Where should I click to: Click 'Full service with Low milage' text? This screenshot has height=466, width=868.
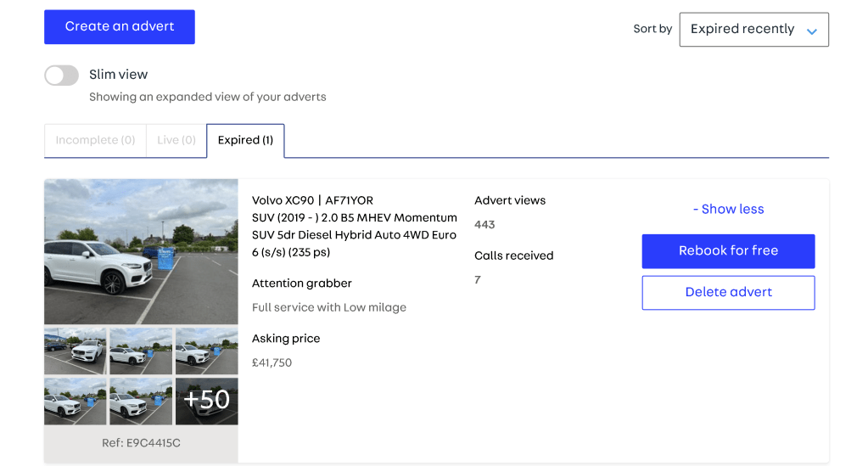pyautogui.click(x=329, y=307)
